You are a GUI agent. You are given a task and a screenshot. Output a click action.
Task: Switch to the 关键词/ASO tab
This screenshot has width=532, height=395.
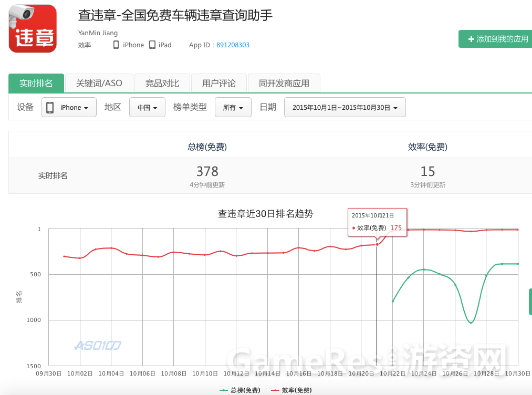99,83
